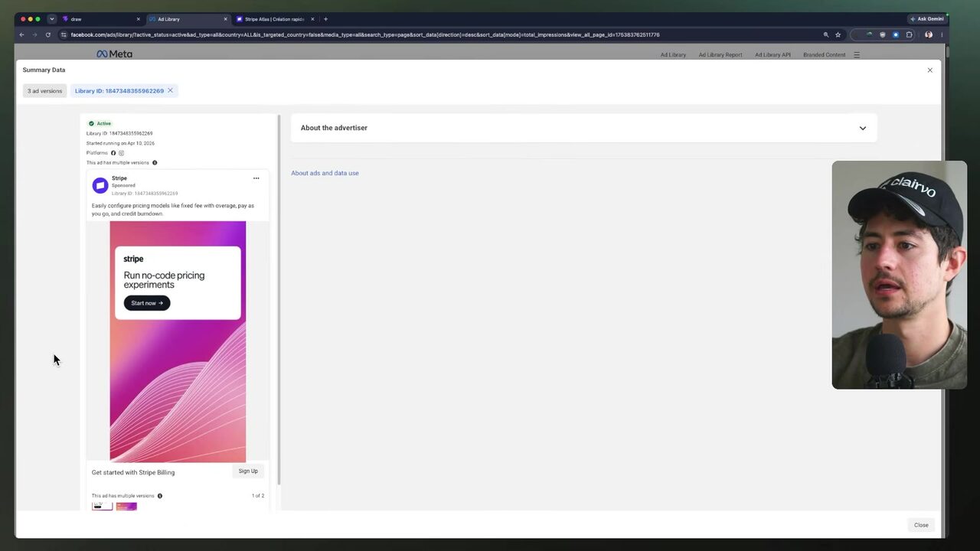
Task: Click the Close button at dialog bottom
Action: (921, 525)
